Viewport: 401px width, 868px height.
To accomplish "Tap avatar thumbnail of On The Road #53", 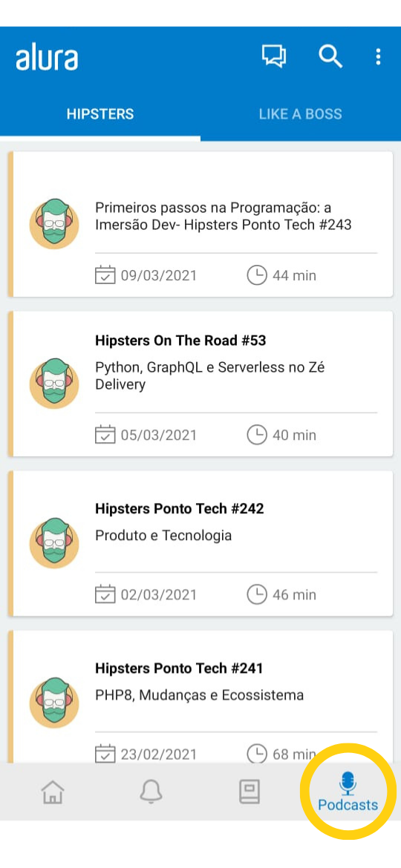I will [54, 384].
